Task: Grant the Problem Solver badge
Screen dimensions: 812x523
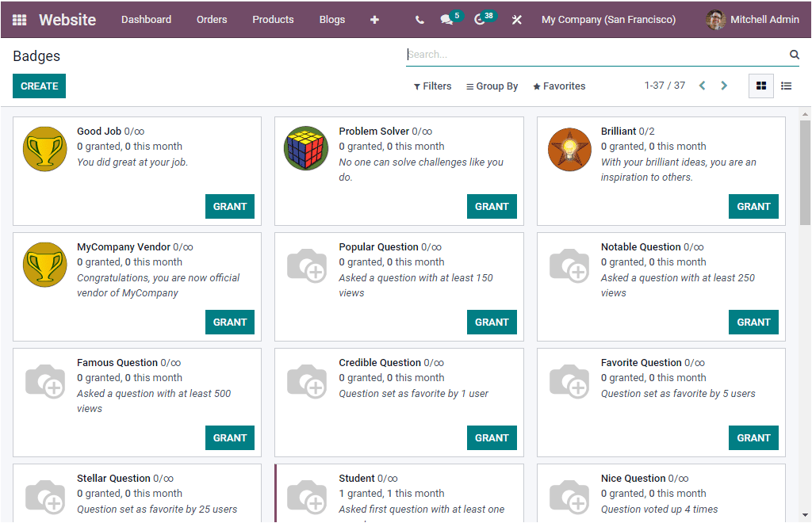Action: tap(492, 206)
